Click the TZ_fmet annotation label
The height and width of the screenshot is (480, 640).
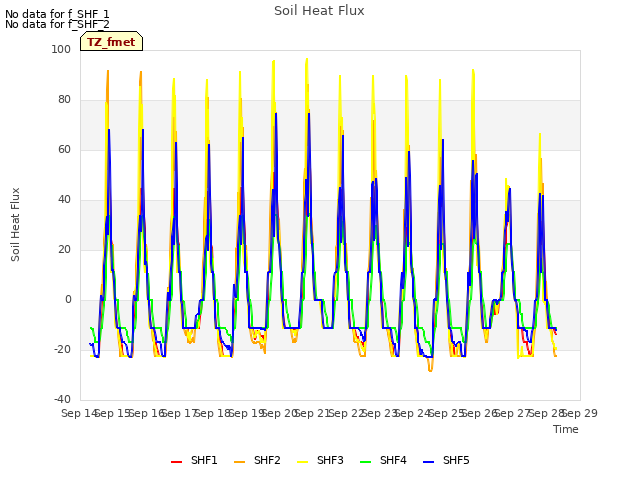(111, 42)
